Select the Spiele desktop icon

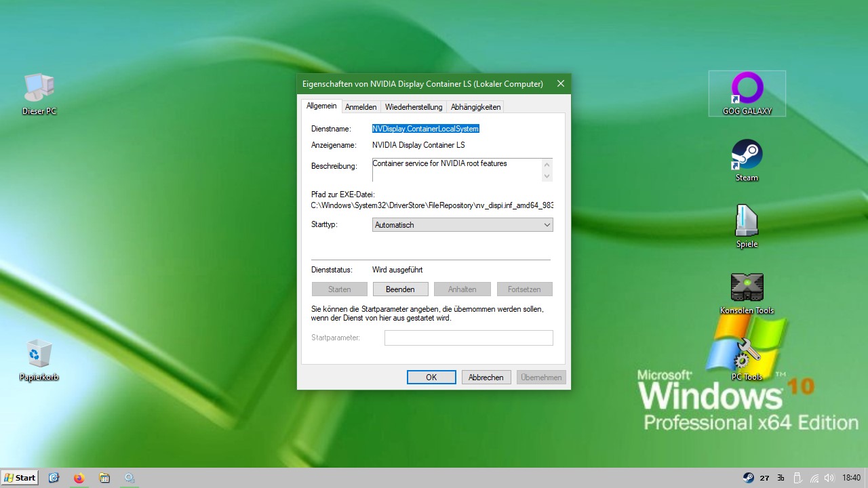(x=747, y=227)
